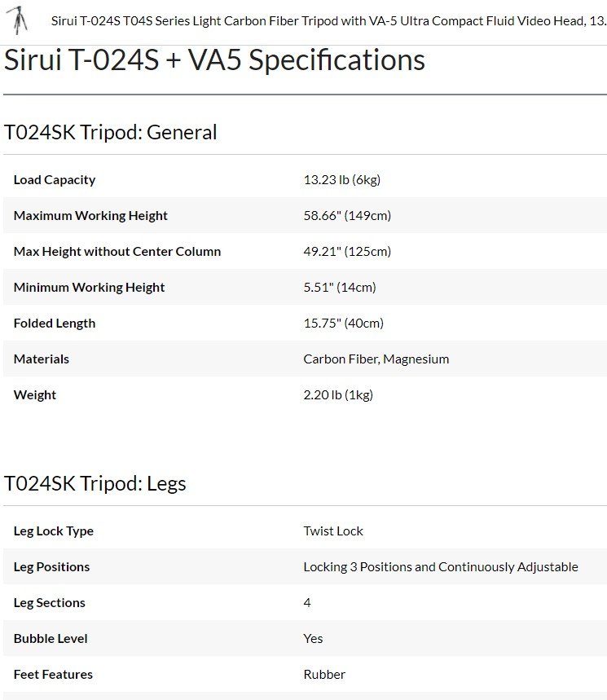Click the Load Capacity row label

tap(55, 179)
